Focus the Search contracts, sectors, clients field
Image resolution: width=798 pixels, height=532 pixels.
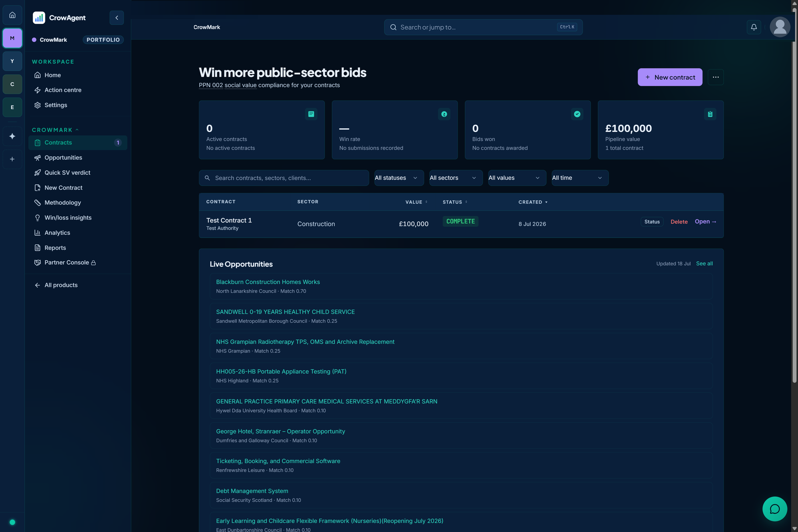[x=284, y=178]
